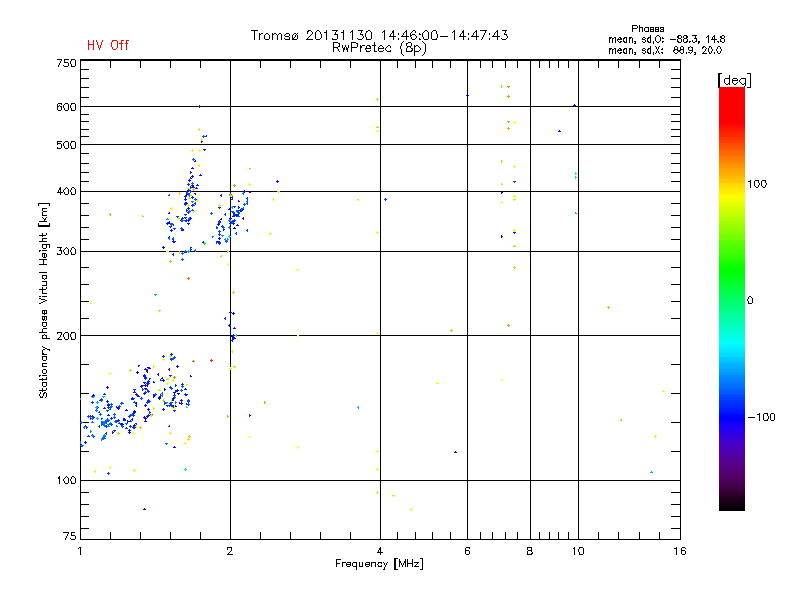This screenshot has width=800, height=600.
Task: Click the y-axis tick label '200'
Action: [66, 336]
